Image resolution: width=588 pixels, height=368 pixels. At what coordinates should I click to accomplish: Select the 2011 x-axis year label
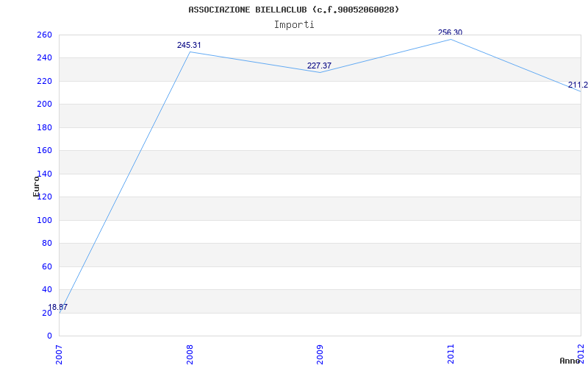(x=451, y=354)
